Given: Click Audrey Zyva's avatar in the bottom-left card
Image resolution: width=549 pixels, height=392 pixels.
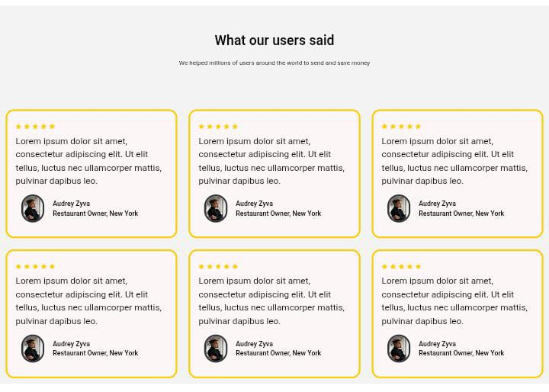Looking at the screenshot, I should pos(33,349).
